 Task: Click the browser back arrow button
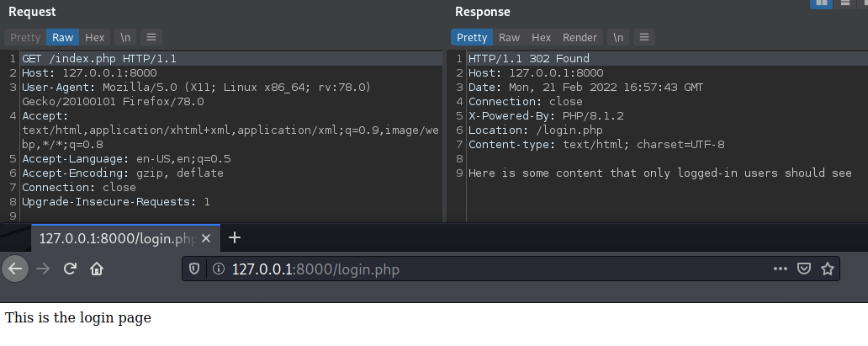[x=16, y=269]
